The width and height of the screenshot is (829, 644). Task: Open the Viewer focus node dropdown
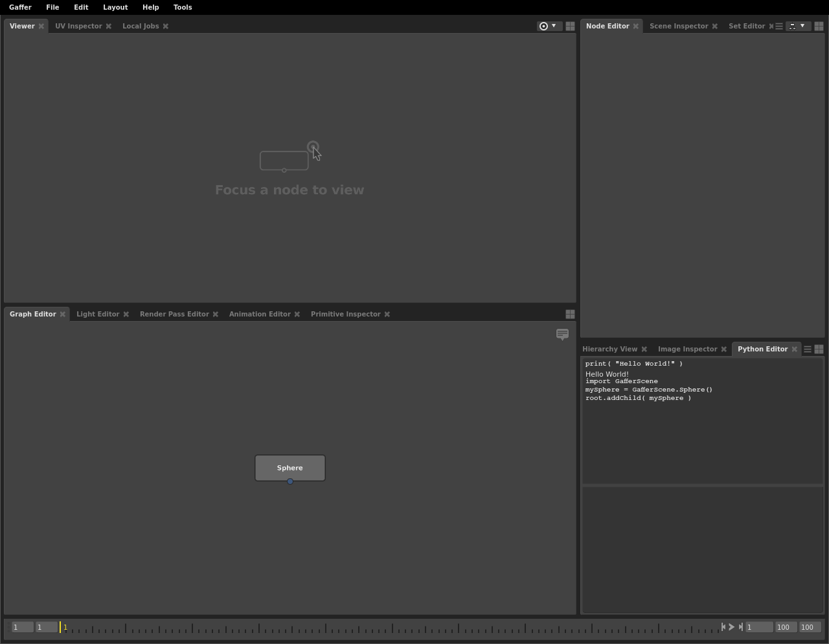point(548,27)
